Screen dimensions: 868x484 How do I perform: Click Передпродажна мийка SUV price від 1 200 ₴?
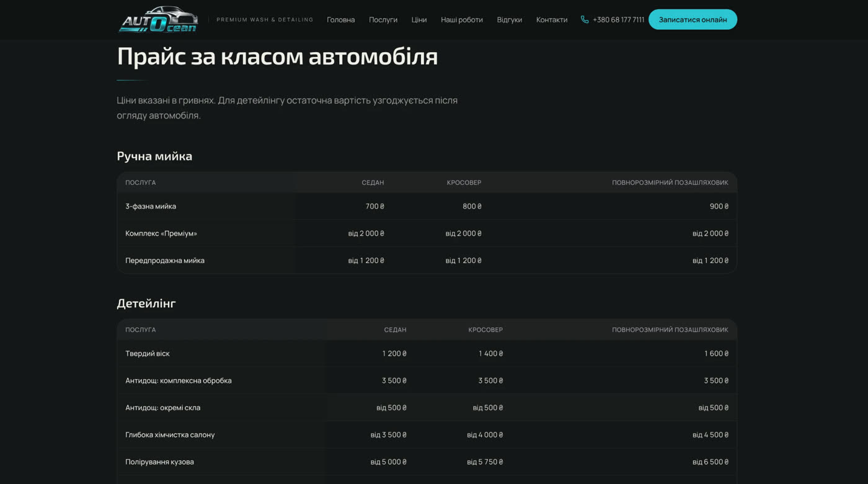(711, 261)
